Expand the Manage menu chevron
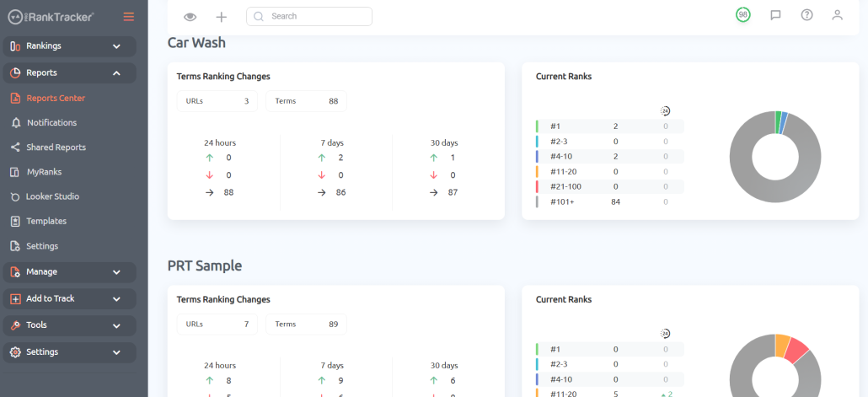 (116, 272)
